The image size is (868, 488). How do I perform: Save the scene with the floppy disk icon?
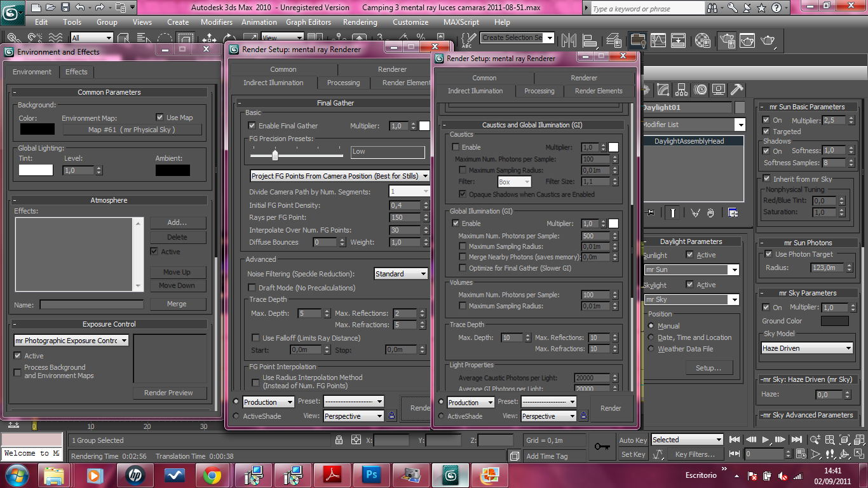pos(65,8)
